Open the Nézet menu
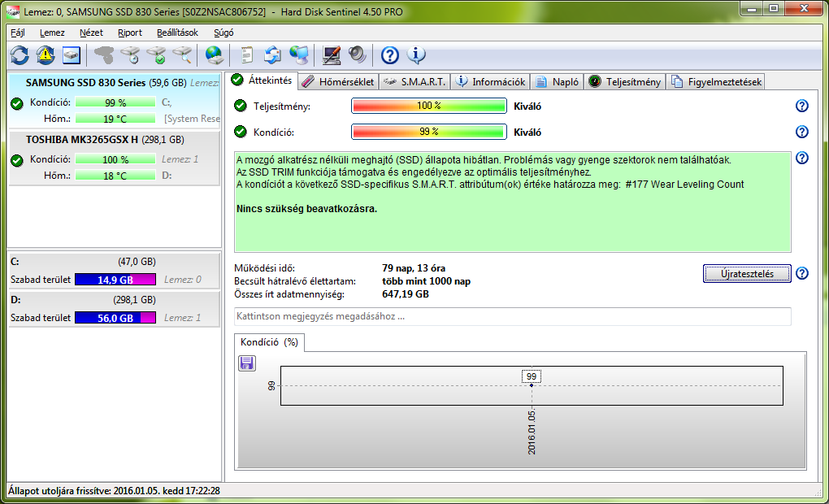Viewport: 829px width, 504px height. coord(91,33)
